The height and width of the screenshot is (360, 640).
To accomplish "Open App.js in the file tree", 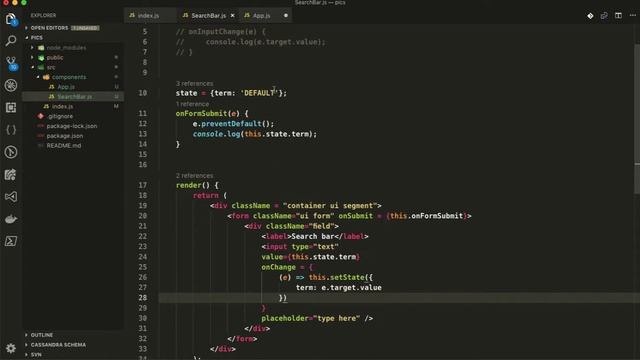I will (66, 87).
